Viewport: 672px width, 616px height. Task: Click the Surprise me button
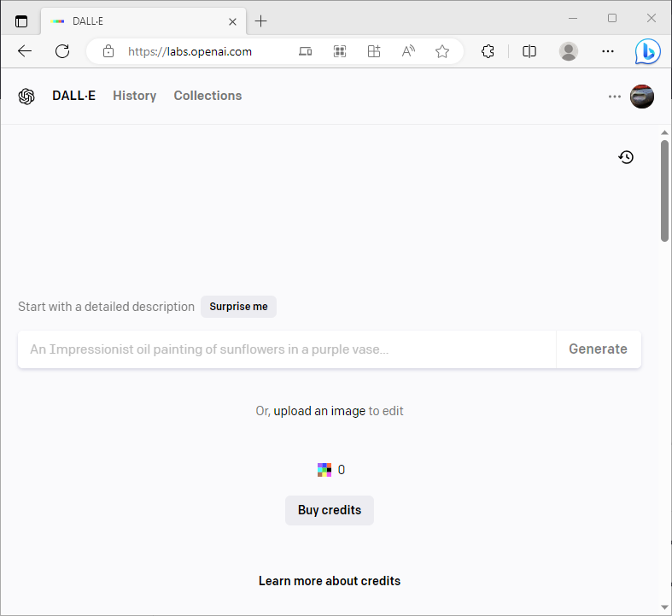pos(239,307)
